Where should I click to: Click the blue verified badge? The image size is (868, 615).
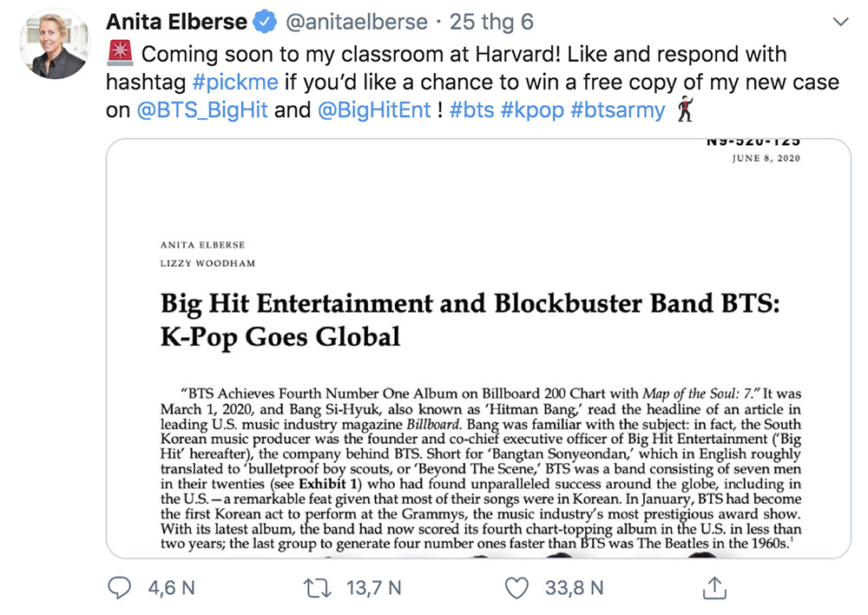tap(264, 22)
